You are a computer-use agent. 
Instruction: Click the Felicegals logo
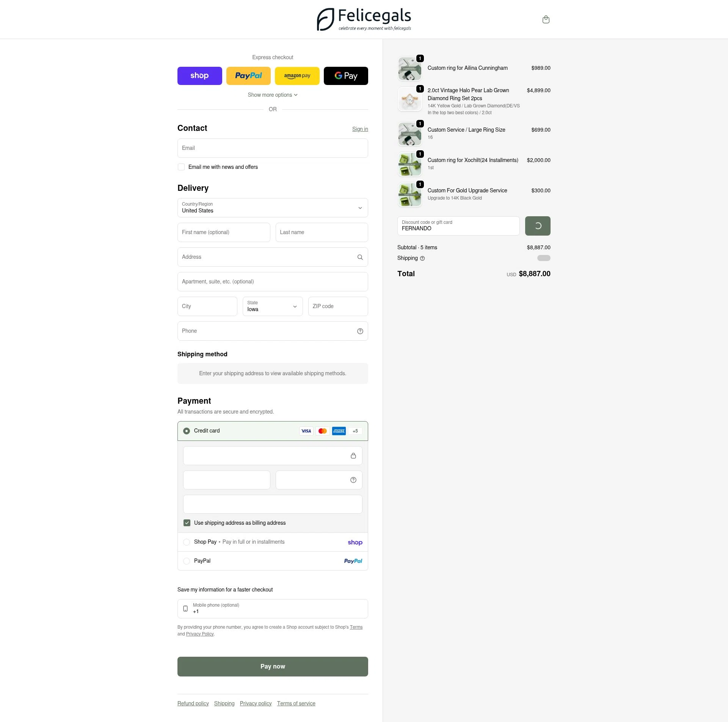(364, 19)
